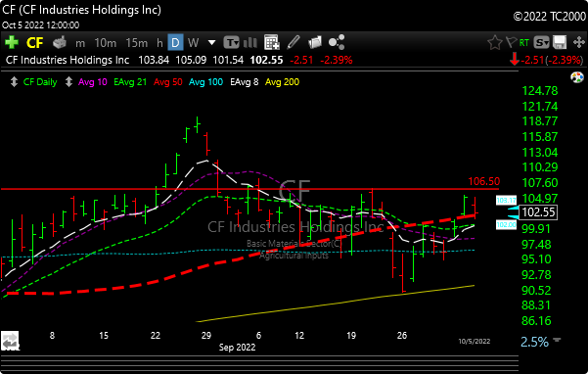Image resolution: width=588 pixels, height=374 pixels.
Task: Click the red down arrow change icon
Action: (x=514, y=60)
